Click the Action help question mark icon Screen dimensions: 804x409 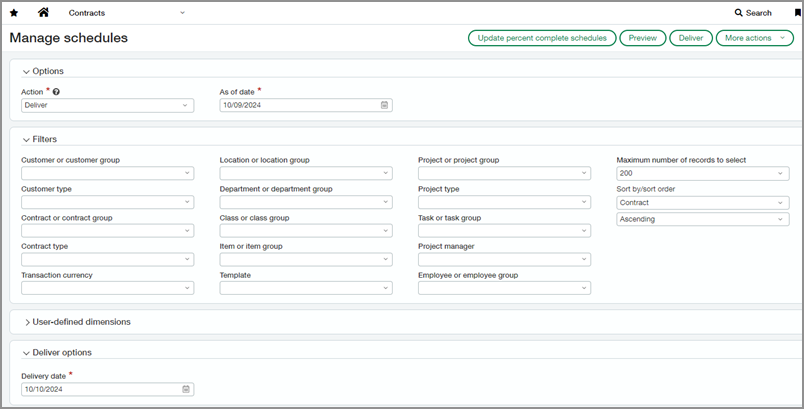point(56,92)
